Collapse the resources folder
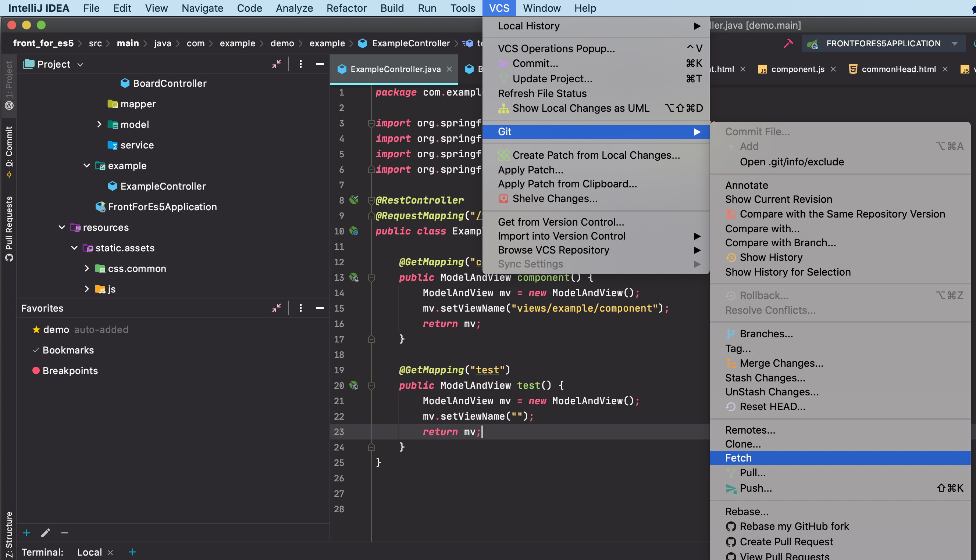Screen dimensions: 976x560 point(61,227)
